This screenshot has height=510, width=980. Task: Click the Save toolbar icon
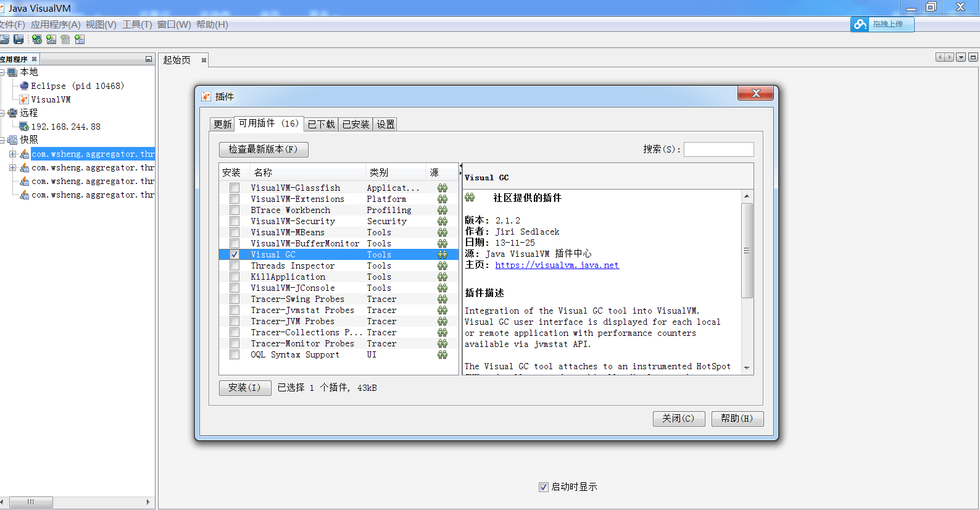19,40
